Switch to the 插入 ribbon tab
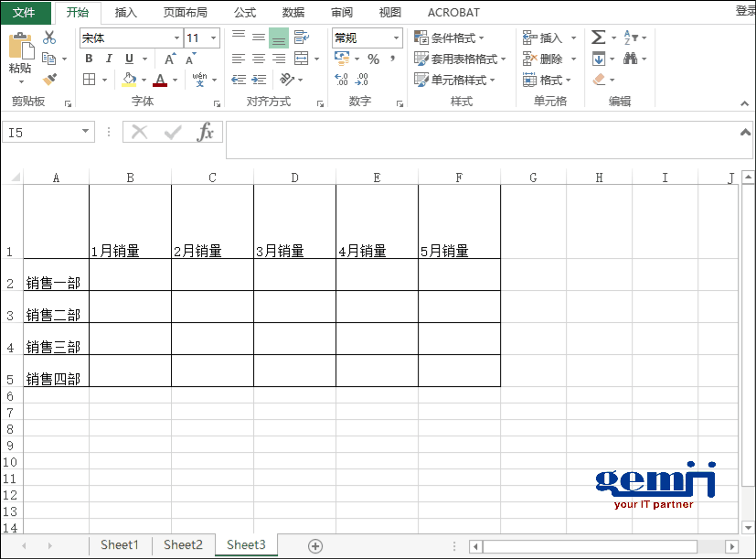Image resolution: width=756 pixels, height=559 pixels. point(125,13)
